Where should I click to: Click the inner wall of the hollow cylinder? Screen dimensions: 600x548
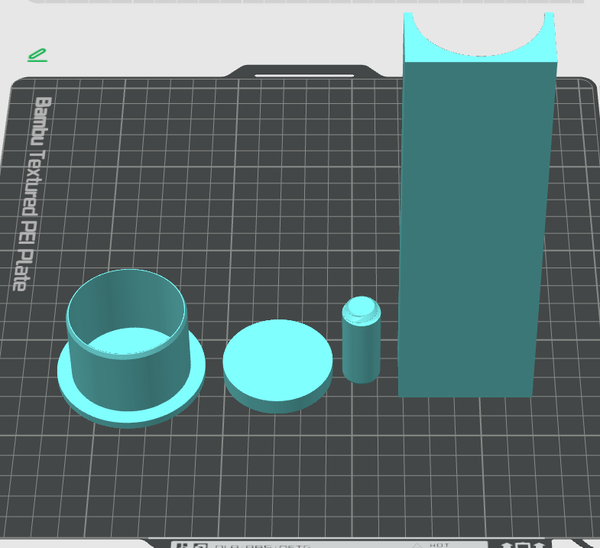click(x=126, y=300)
